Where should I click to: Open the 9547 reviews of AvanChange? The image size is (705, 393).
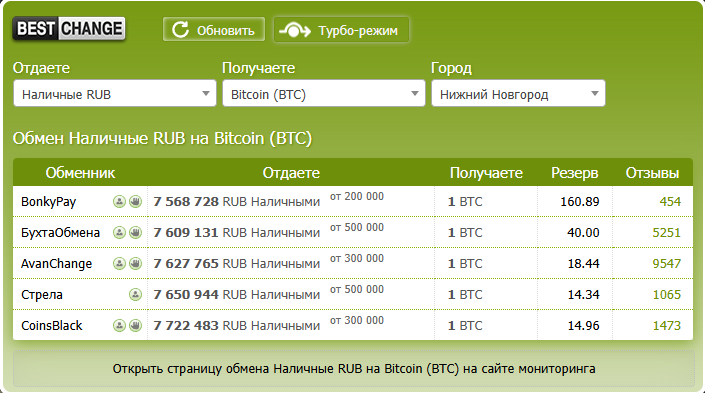tap(667, 263)
